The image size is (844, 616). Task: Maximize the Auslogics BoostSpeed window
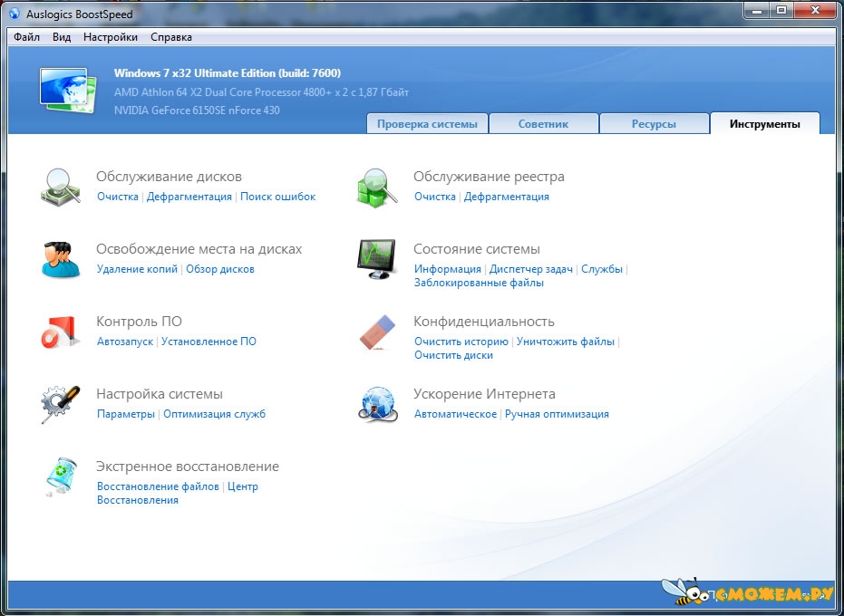pyautogui.click(x=781, y=10)
